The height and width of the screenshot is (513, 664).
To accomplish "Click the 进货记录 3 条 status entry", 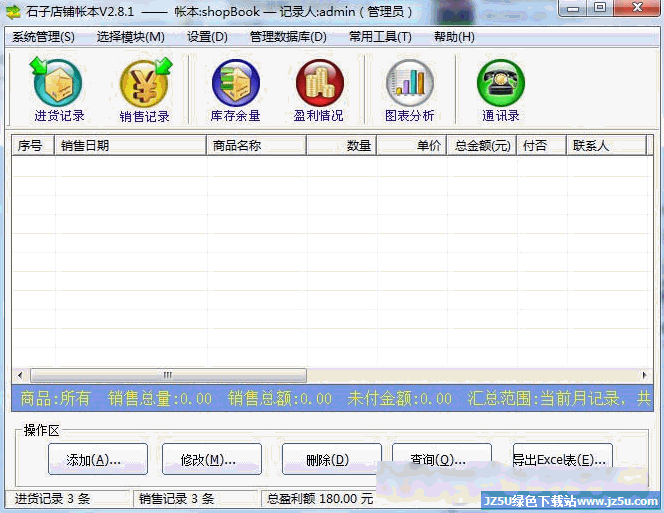I will pyautogui.click(x=53, y=499).
